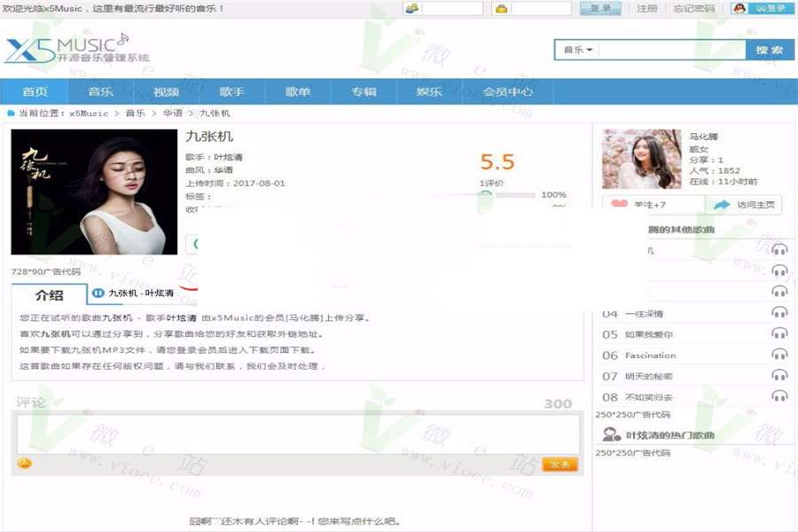Viewport: 798px width, 532px height.
Task: Click the 注册 link
Action: (x=647, y=9)
